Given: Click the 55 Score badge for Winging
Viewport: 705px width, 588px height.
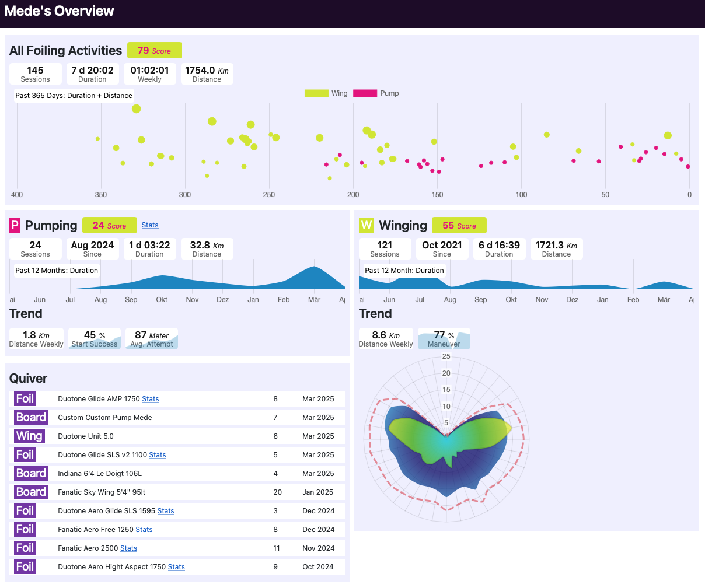Looking at the screenshot, I should pos(459,226).
